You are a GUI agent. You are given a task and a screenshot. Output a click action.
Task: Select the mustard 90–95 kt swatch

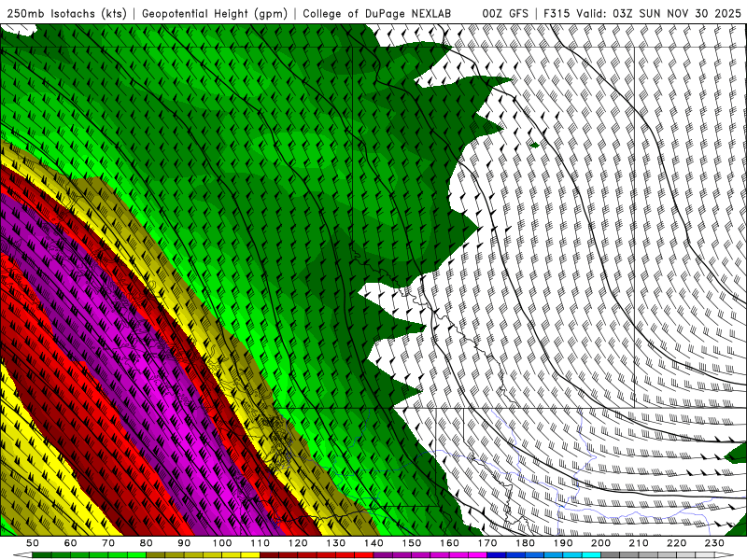point(193,554)
